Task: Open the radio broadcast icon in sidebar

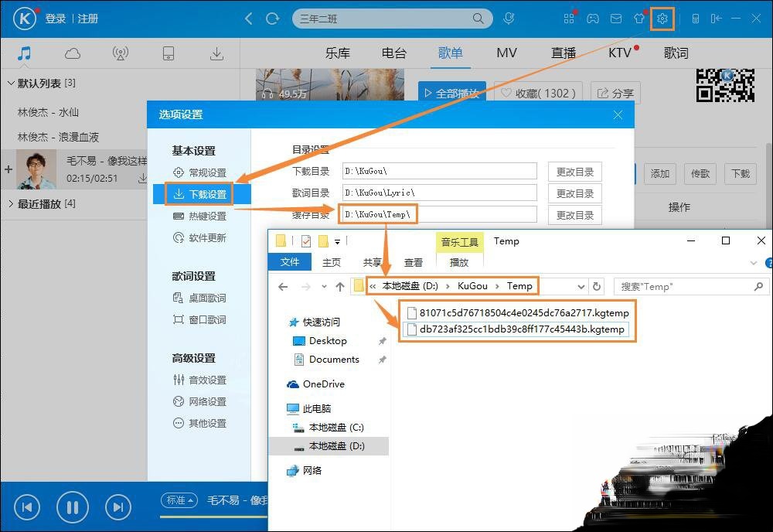Action: tap(121, 53)
